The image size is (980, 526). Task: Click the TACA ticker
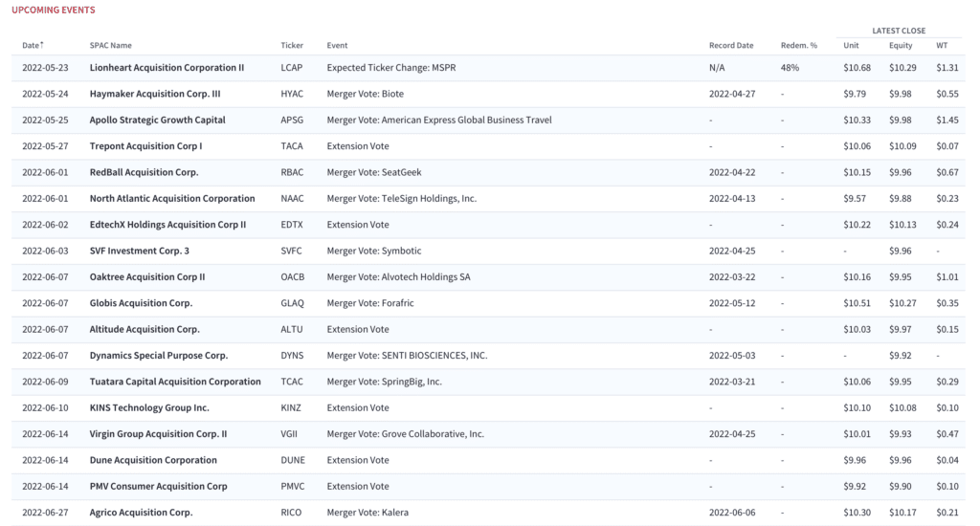(x=292, y=146)
